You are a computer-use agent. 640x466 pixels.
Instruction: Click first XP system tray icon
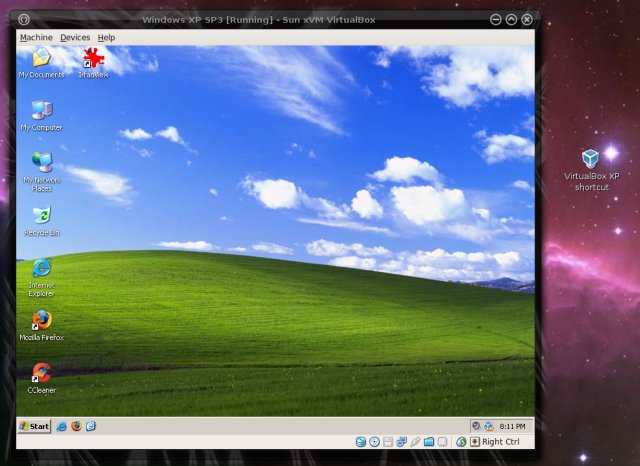pos(476,426)
